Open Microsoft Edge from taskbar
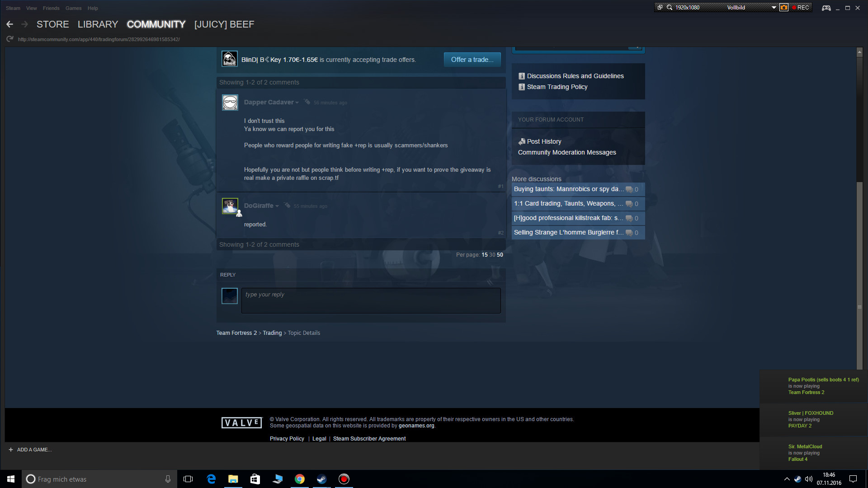 211,479
